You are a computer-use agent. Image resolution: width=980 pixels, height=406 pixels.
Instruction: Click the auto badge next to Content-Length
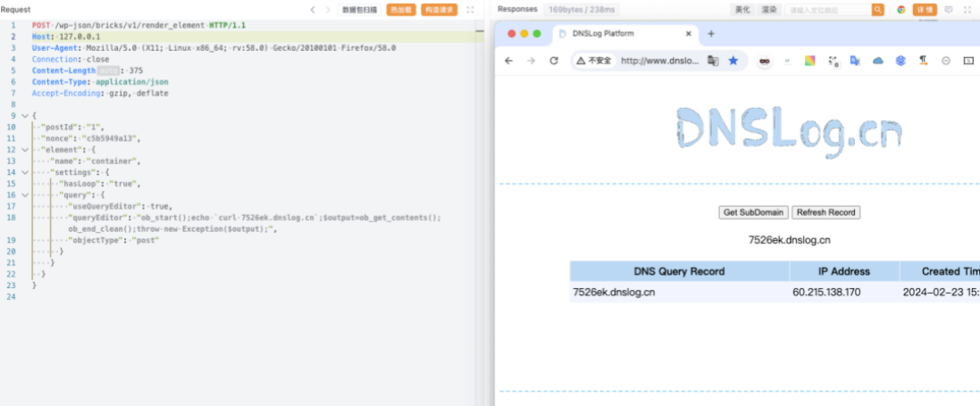pyautogui.click(x=108, y=70)
